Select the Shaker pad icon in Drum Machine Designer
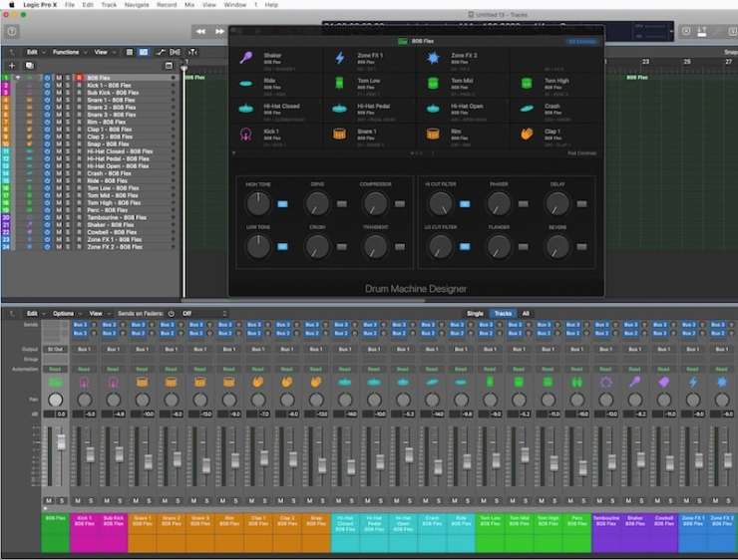738x560 pixels. (245, 58)
